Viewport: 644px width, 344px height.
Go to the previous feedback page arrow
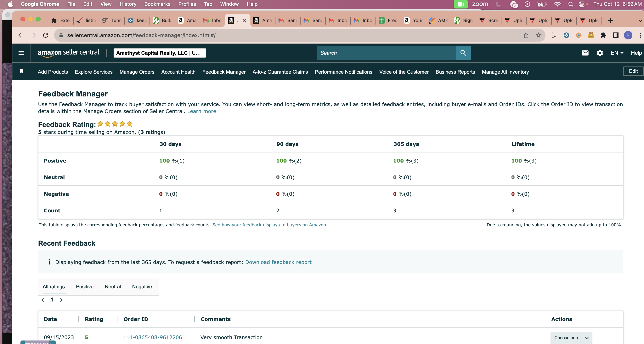tap(43, 300)
